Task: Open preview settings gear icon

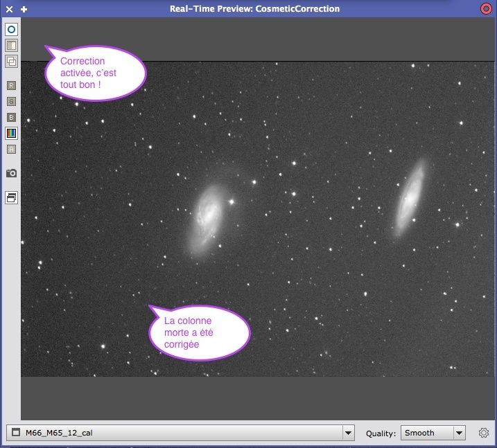Action: 483,433
